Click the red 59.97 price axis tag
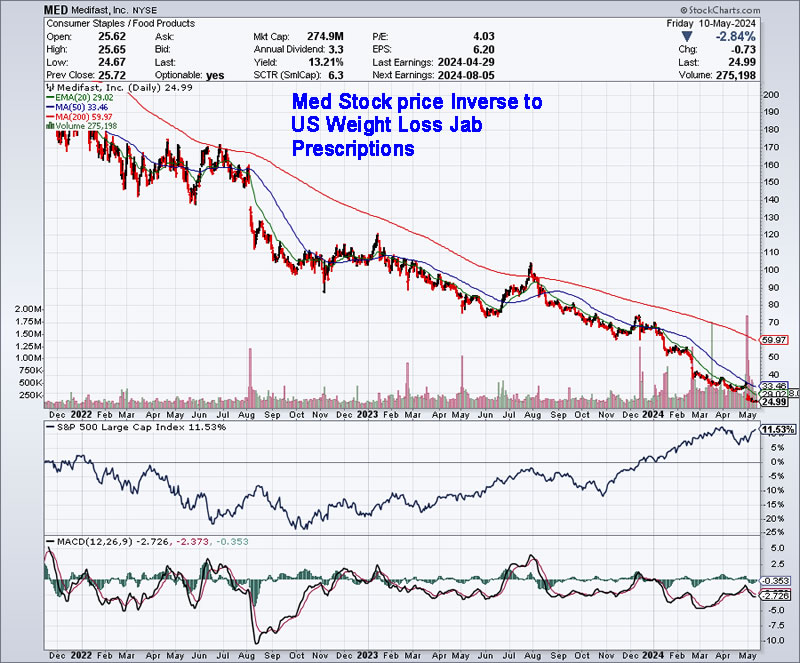This screenshot has width=800, height=663. point(773,340)
